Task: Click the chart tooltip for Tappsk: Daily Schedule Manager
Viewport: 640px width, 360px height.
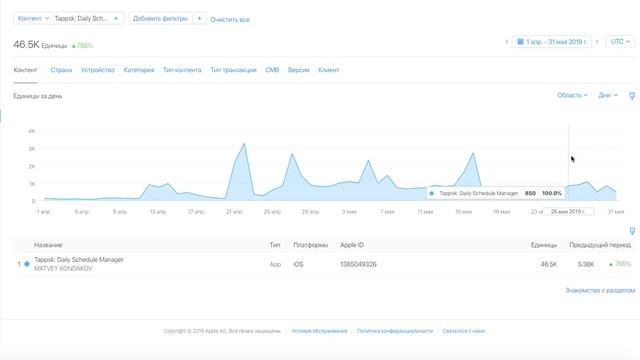Action: pyautogui.click(x=496, y=193)
